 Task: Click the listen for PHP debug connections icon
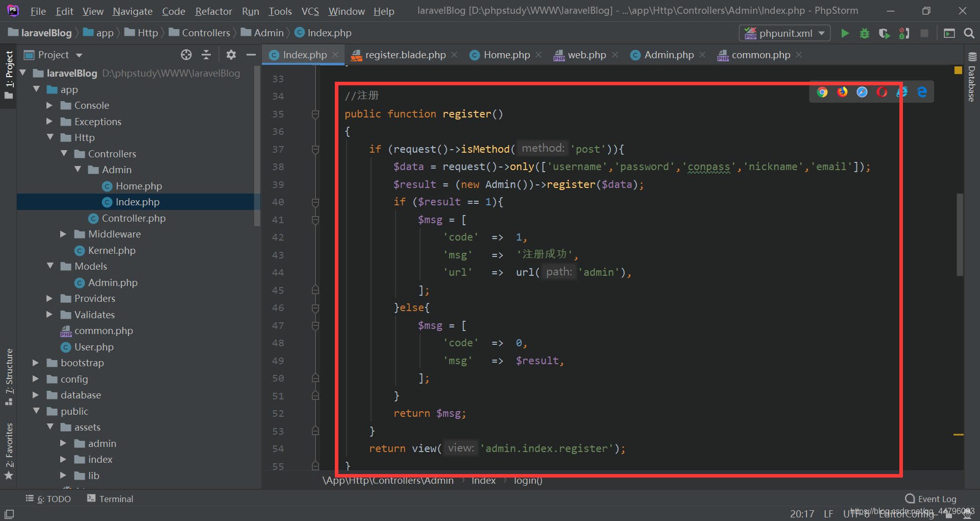point(904,33)
